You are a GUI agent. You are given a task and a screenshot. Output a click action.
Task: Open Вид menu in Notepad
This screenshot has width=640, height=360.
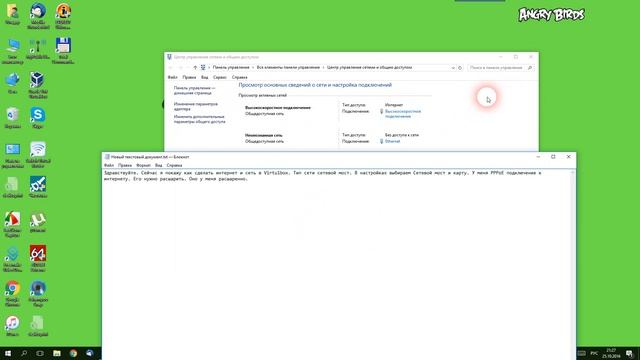pyautogui.click(x=159, y=165)
